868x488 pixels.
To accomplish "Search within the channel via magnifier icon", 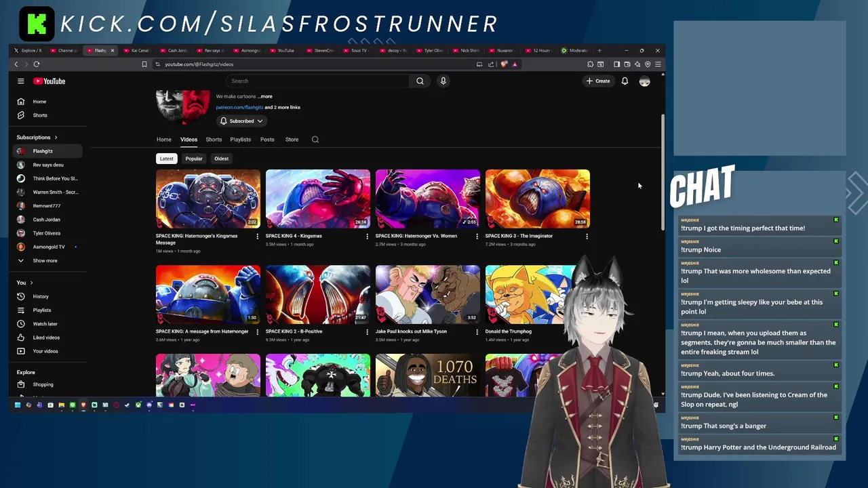I will 315,140.
